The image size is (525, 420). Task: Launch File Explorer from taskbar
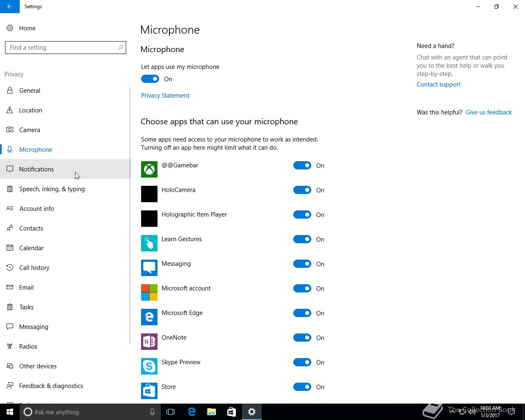tap(212, 412)
